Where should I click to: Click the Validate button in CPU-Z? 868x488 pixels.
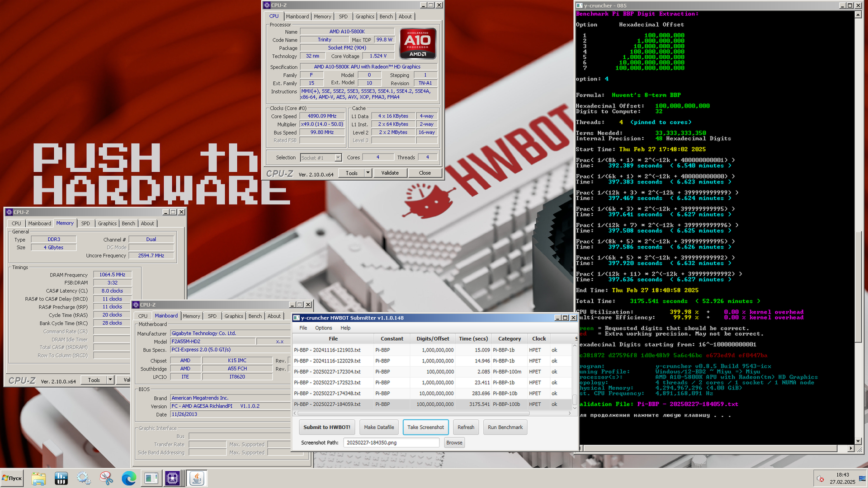pos(390,173)
